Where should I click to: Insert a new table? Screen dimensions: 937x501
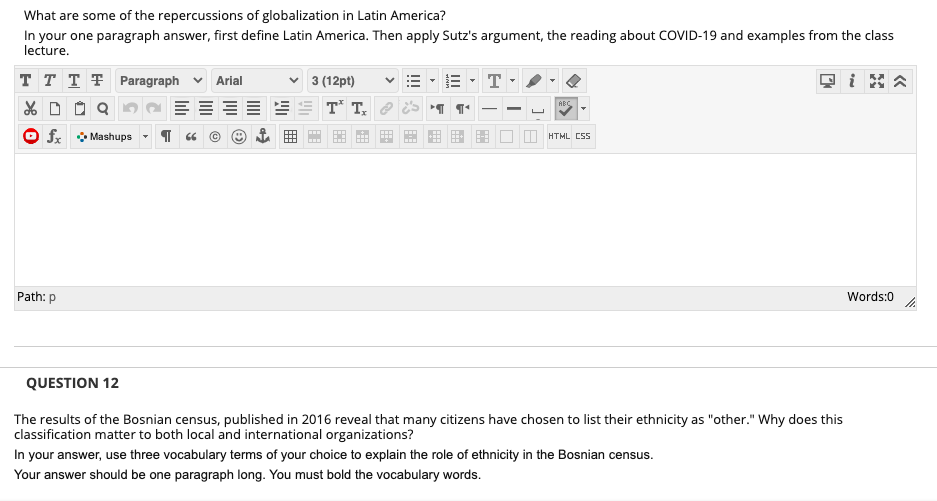(290, 136)
